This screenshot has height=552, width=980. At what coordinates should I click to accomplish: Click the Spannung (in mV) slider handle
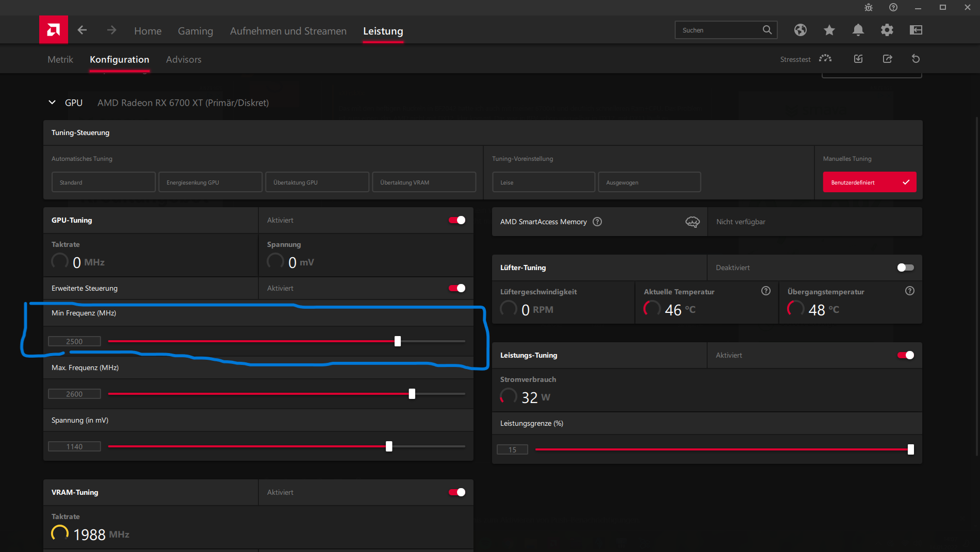pyautogui.click(x=389, y=446)
